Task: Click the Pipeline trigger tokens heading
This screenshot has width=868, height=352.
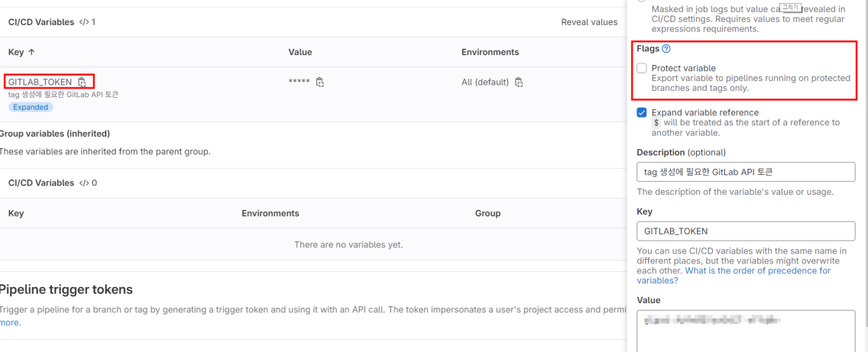Action: point(66,289)
